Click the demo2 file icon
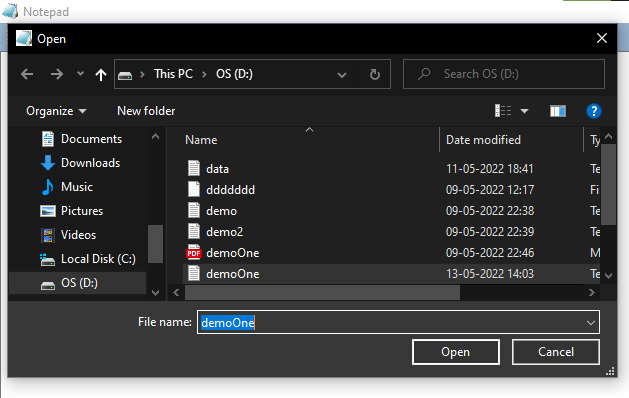The height and width of the screenshot is (398, 629). point(194,231)
